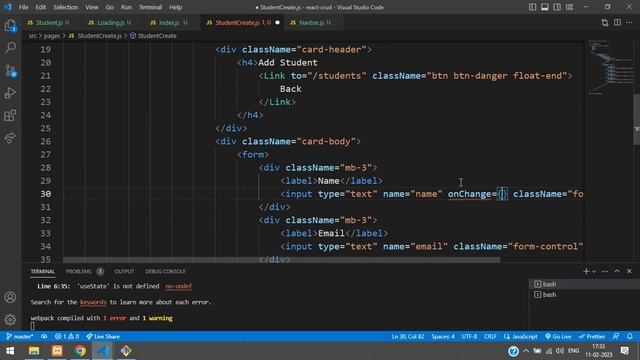Change line ending via CRLF
This screenshot has height=360, width=640.
coord(490,337)
